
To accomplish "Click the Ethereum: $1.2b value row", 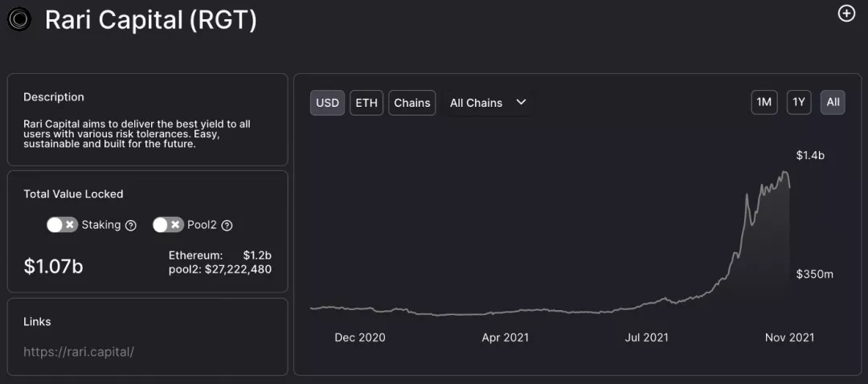I will pos(219,255).
